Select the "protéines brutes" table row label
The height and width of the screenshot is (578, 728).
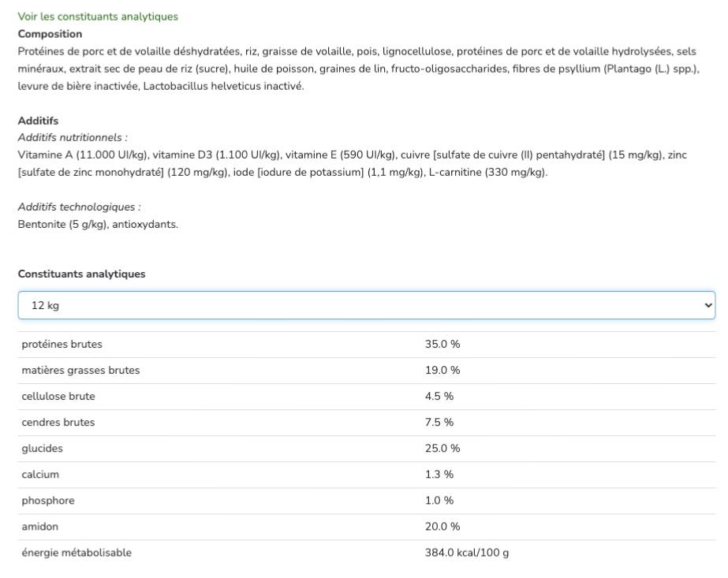click(x=62, y=344)
